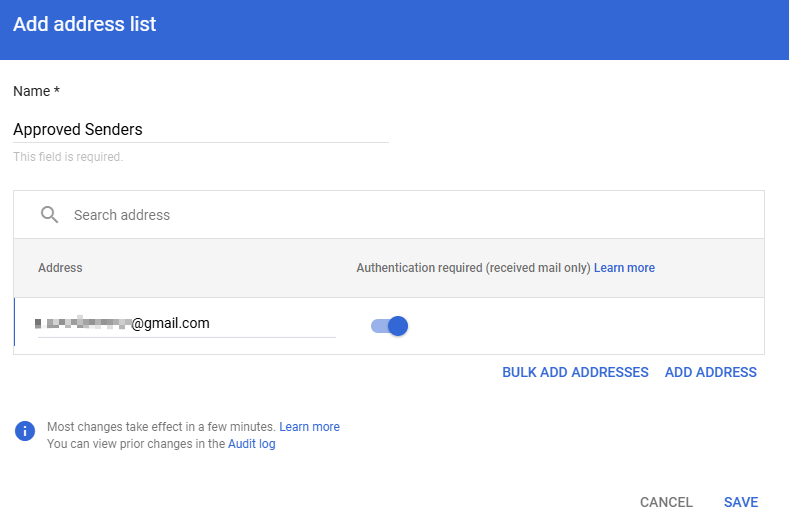This screenshot has width=789, height=526.
Task: Click BULK ADD ADDRESSES
Action: 575,372
